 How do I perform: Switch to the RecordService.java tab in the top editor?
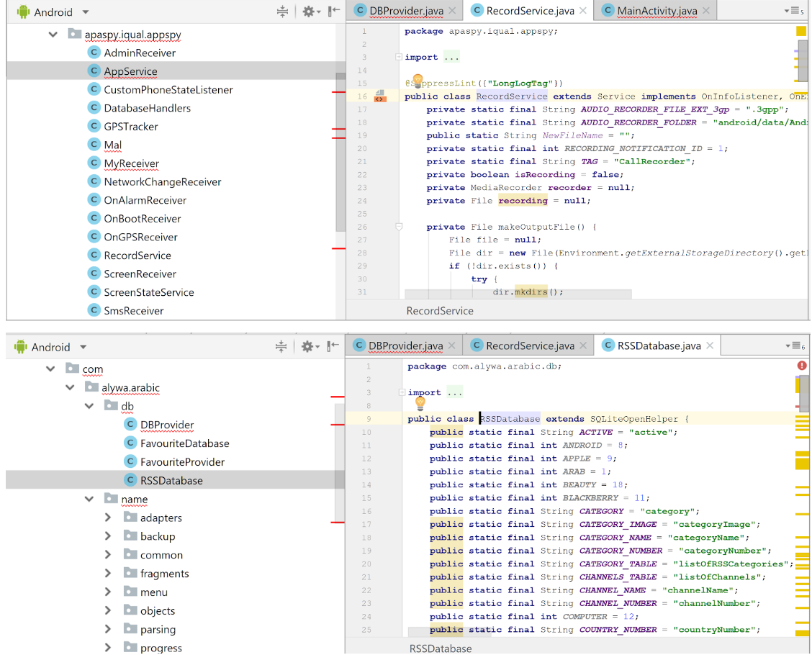pos(531,11)
